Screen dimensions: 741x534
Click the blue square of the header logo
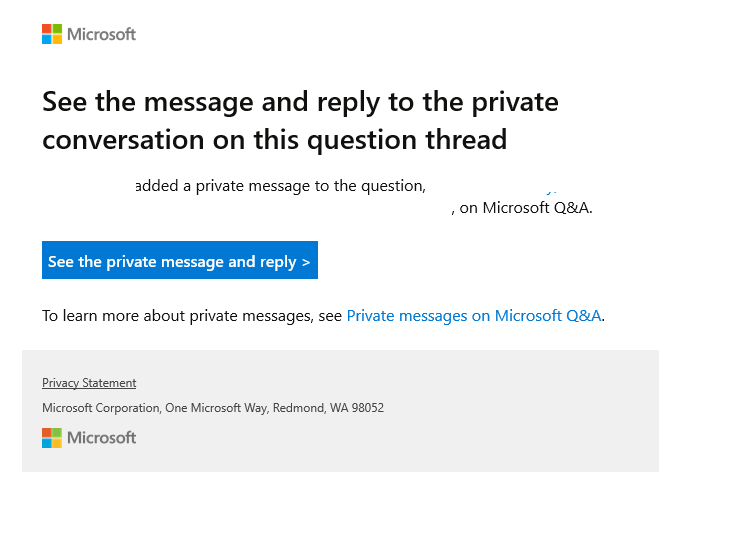pyautogui.click(x=47, y=39)
